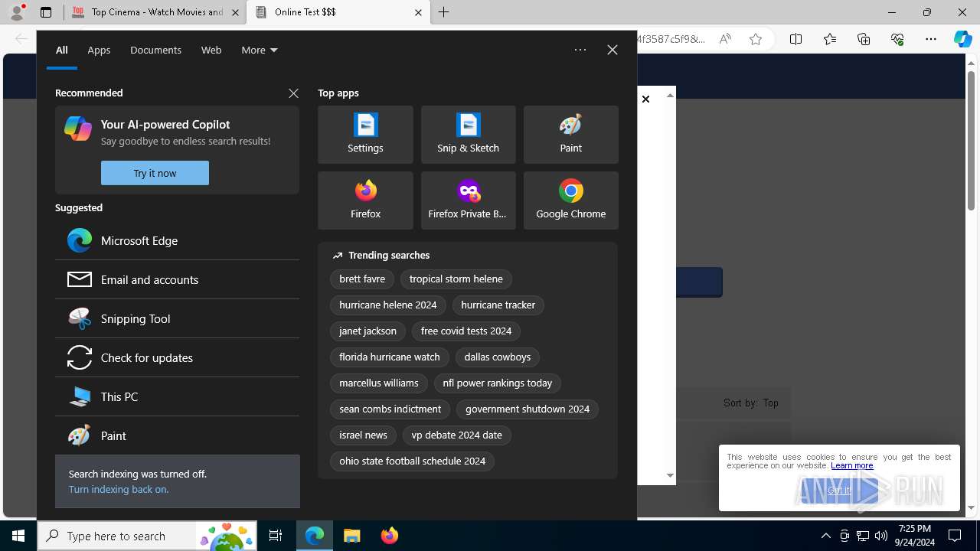This screenshot has width=980, height=551.
Task: Switch to Web search tab
Action: pyautogui.click(x=211, y=50)
